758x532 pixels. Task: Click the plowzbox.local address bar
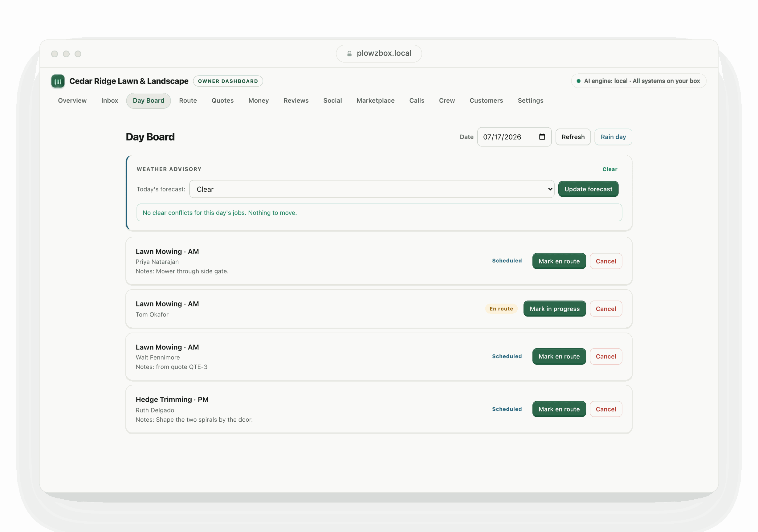pyautogui.click(x=379, y=54)
